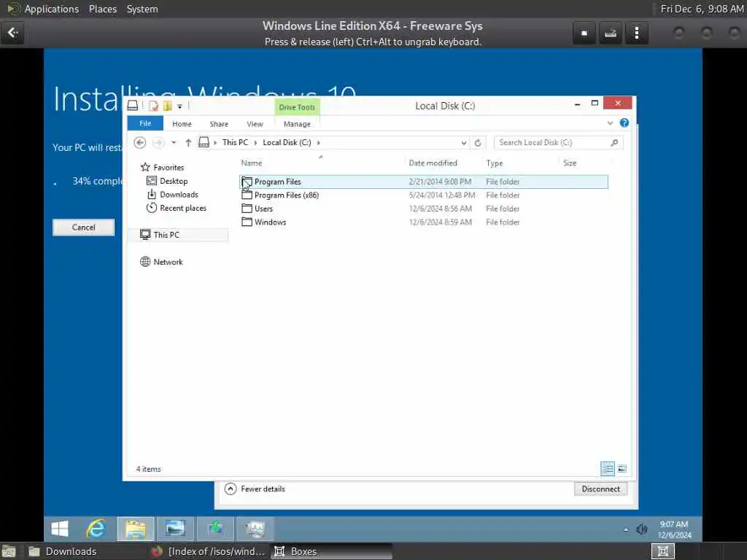Open File Explorer taskbar icon
747x560 pixels.
point(136,529)
